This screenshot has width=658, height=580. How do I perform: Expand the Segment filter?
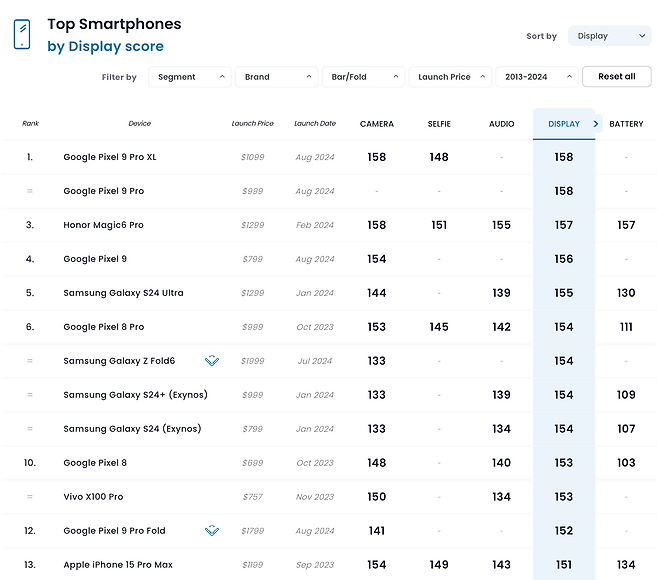coord(190,77)
